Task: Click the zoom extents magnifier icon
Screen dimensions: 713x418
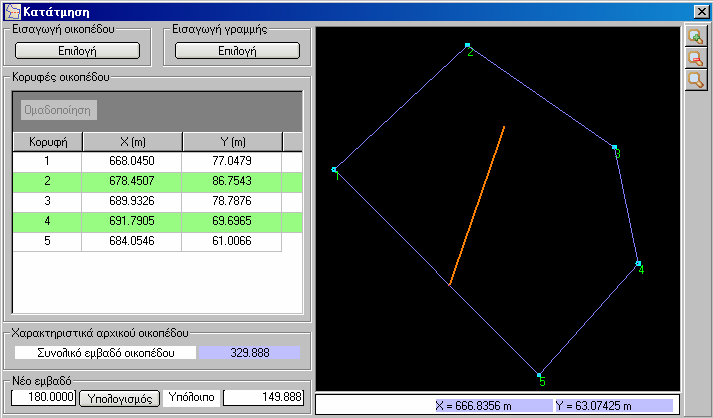Action: click(696, 80)
